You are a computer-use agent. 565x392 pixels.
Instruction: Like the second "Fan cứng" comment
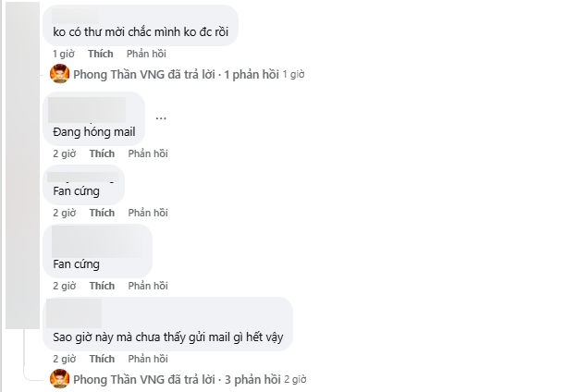tap(102, 286)
